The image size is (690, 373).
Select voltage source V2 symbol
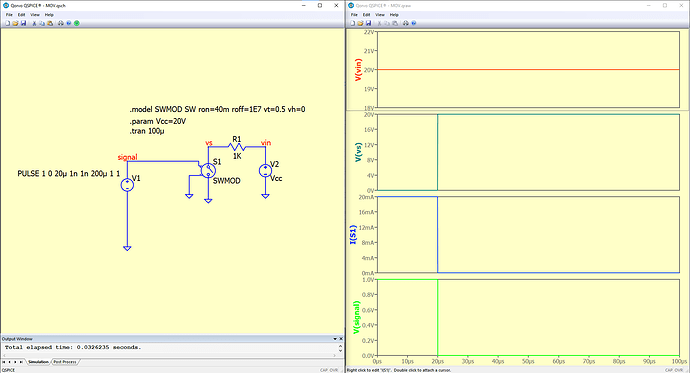pyautogui.click(x=265, y=171)
